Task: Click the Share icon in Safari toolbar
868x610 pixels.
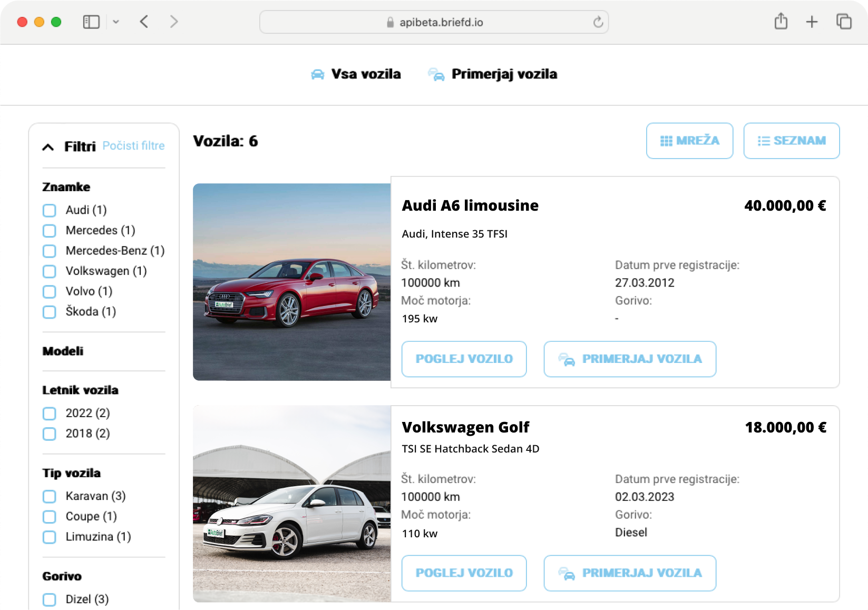Action: click(781, 22)
